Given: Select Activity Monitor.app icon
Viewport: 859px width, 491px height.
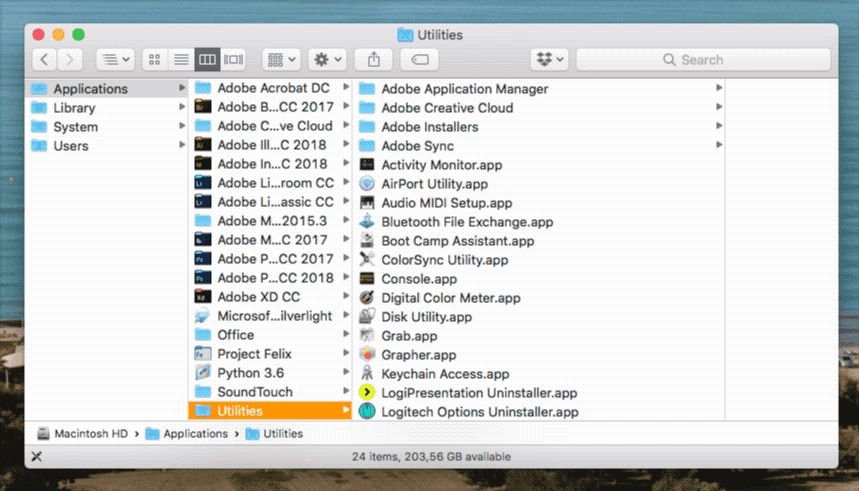Looking at the screenshot, I should tap(366, 165).
